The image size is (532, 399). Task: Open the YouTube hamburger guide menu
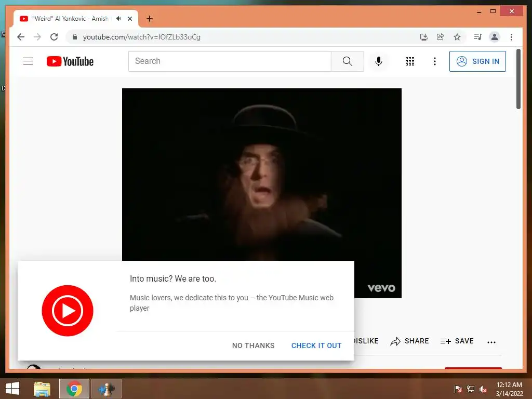[28, 61]
